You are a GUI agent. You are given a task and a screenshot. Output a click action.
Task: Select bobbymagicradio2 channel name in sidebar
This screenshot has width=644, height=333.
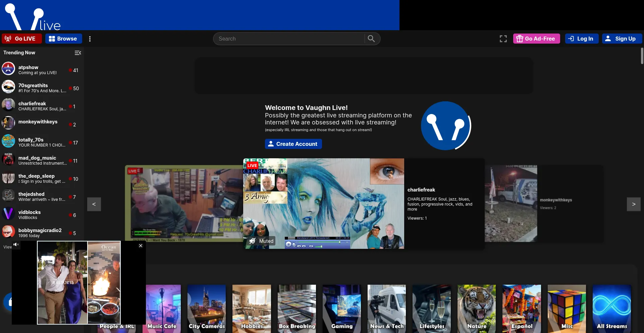tap(40, 230)
